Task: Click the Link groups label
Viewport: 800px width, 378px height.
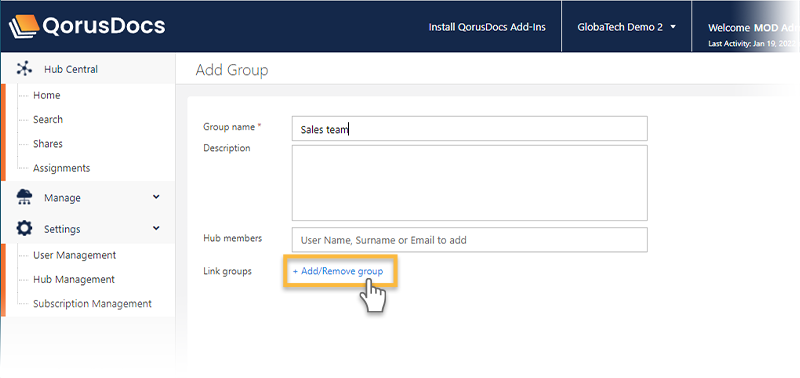Action: (x=228, y=271)
